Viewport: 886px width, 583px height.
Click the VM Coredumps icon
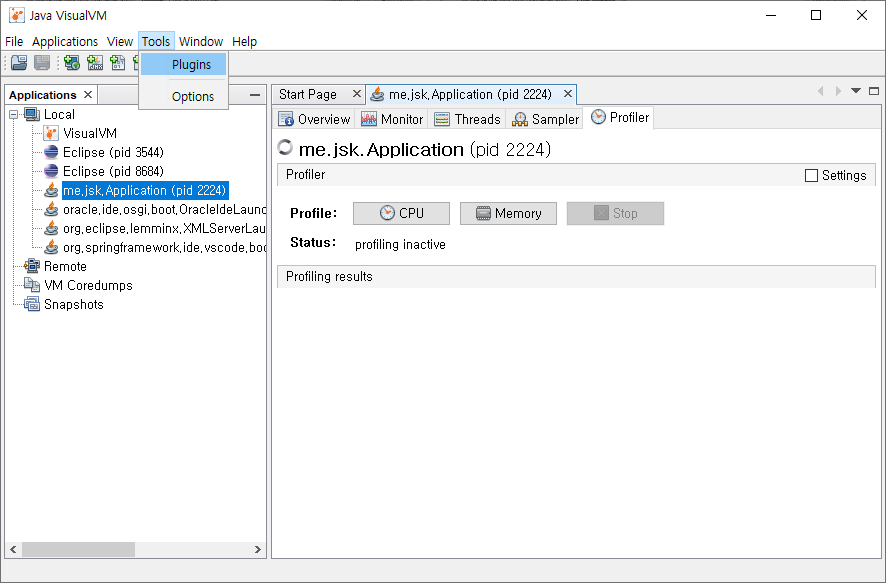pos(32,285)
